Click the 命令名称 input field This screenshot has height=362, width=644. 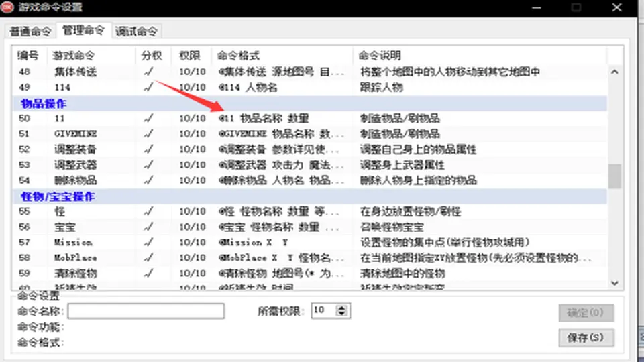click(146, 311)
